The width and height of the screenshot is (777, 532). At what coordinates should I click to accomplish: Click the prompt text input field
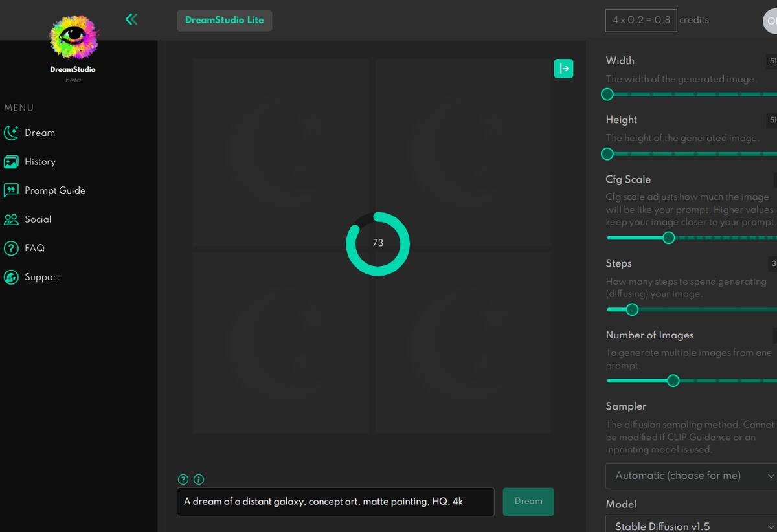335,502
